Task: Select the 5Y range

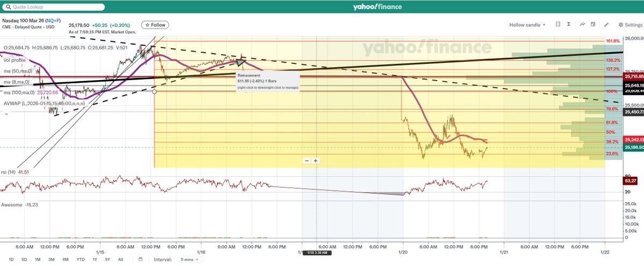Action: coord(107,260)
